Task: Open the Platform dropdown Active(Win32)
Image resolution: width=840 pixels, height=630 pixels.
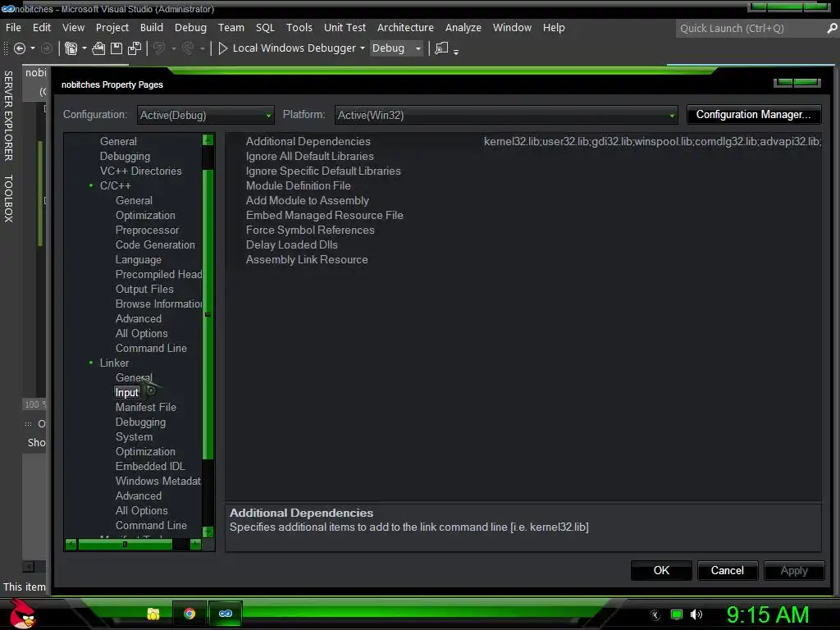Action: click(506, 115)
